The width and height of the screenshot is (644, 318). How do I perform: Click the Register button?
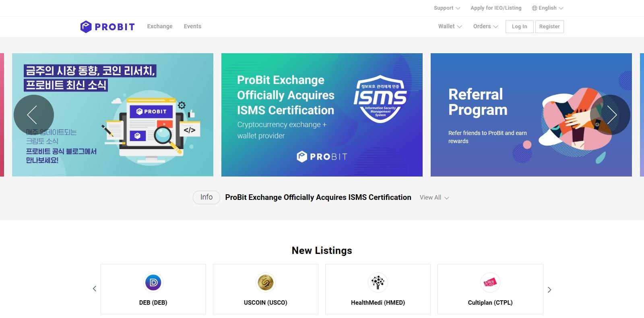(x=549, y=27)
